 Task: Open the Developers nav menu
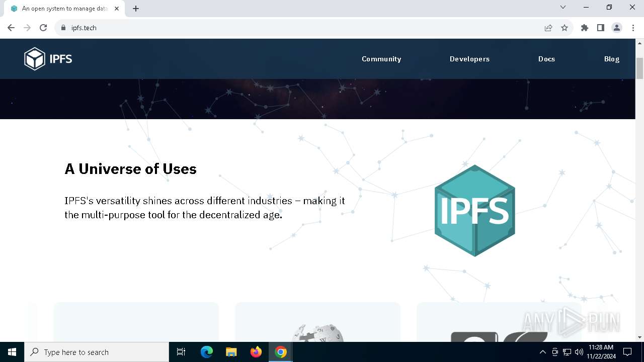click(x=469, y=59)
